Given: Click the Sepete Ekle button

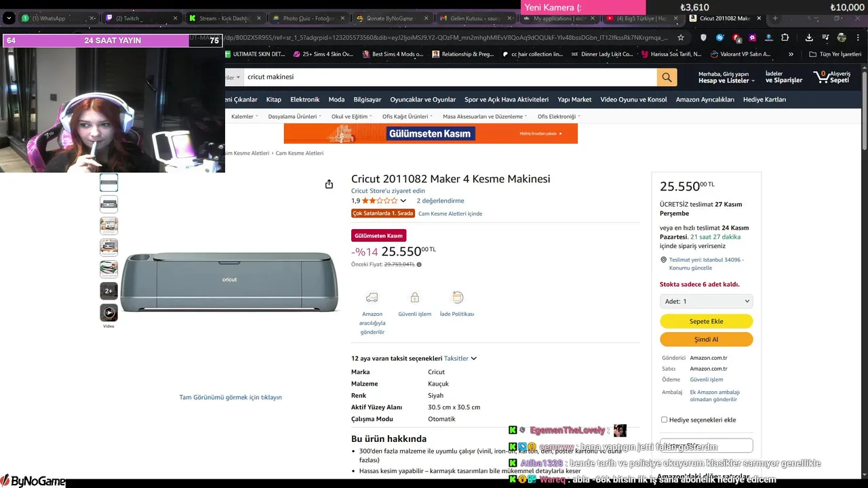Looking at the screenshot, I should (706, 321).
